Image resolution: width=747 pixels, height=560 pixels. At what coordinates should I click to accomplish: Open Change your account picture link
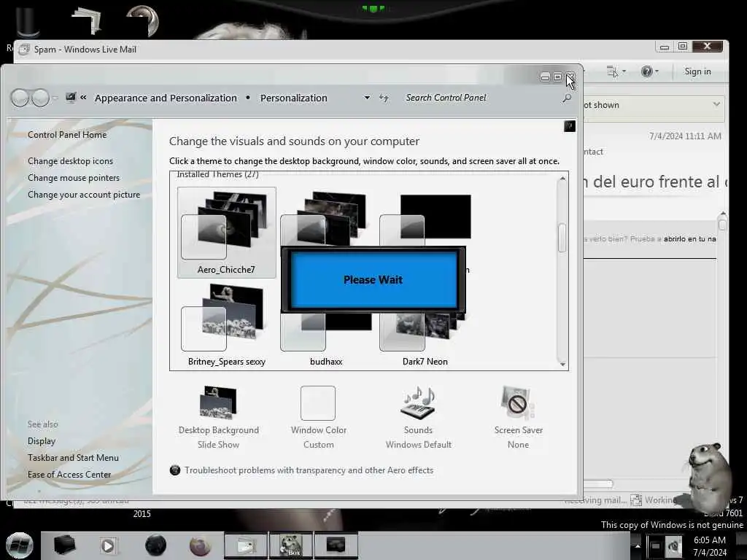(84, 194)
